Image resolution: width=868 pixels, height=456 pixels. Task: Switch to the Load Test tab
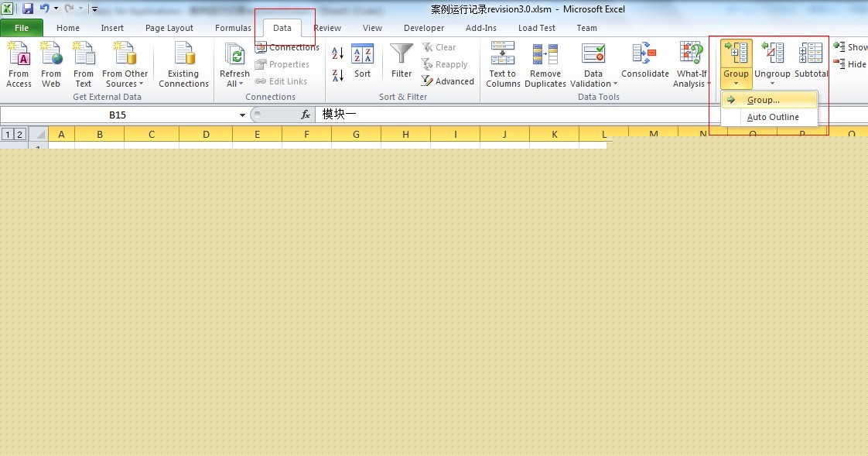tap(537, 28)
